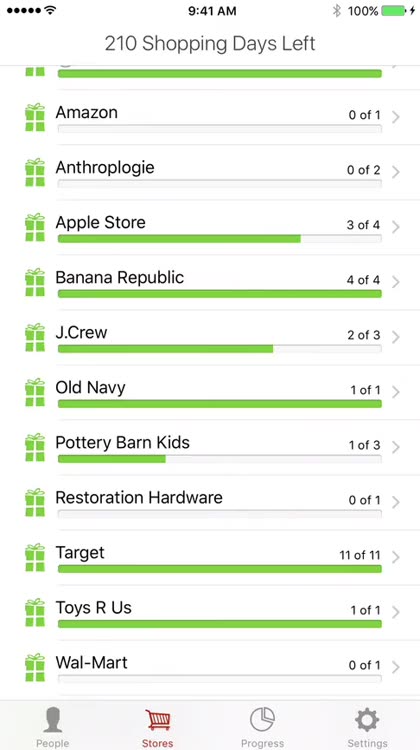Tap the J.Crew progress bar
The image size is (420, 750).
220,349
